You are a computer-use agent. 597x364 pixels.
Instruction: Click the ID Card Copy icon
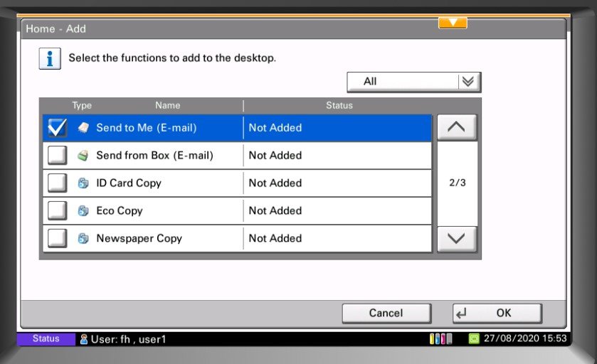[x=83, y=183]
